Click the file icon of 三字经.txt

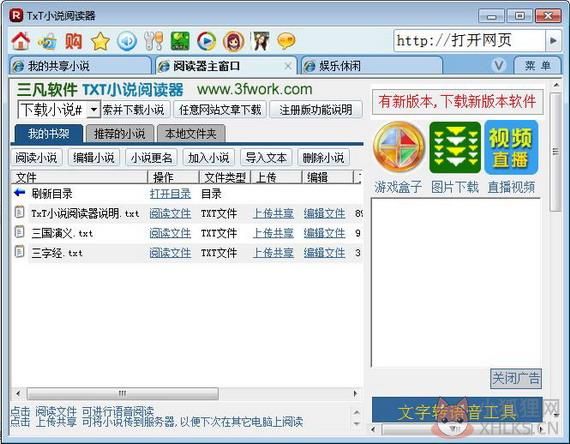19,252
